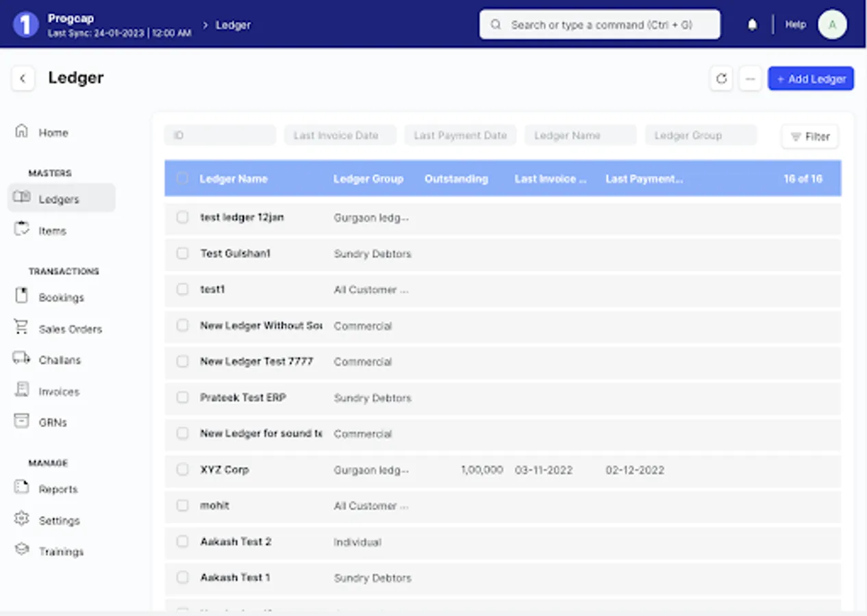
Task: Sort by Outstanding column header
Action: point(456,179)
